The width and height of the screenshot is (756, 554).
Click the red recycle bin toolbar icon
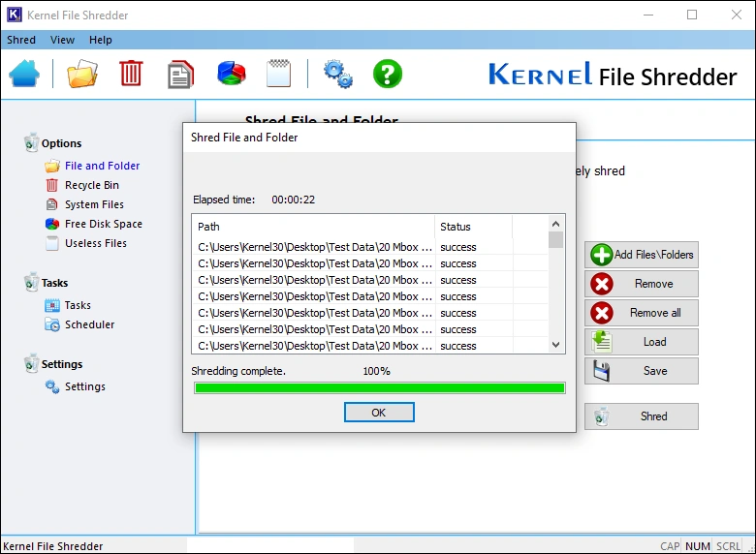click(131, 74)
